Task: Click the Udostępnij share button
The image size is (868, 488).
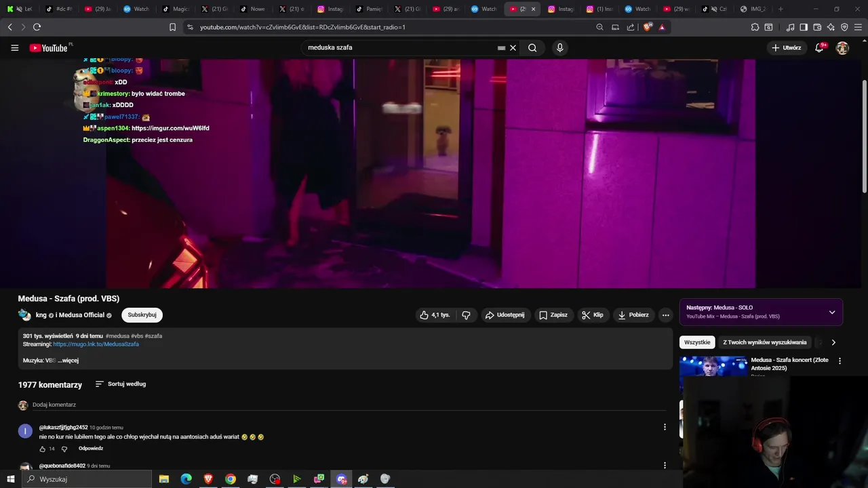Action: (x=505, y=314)
